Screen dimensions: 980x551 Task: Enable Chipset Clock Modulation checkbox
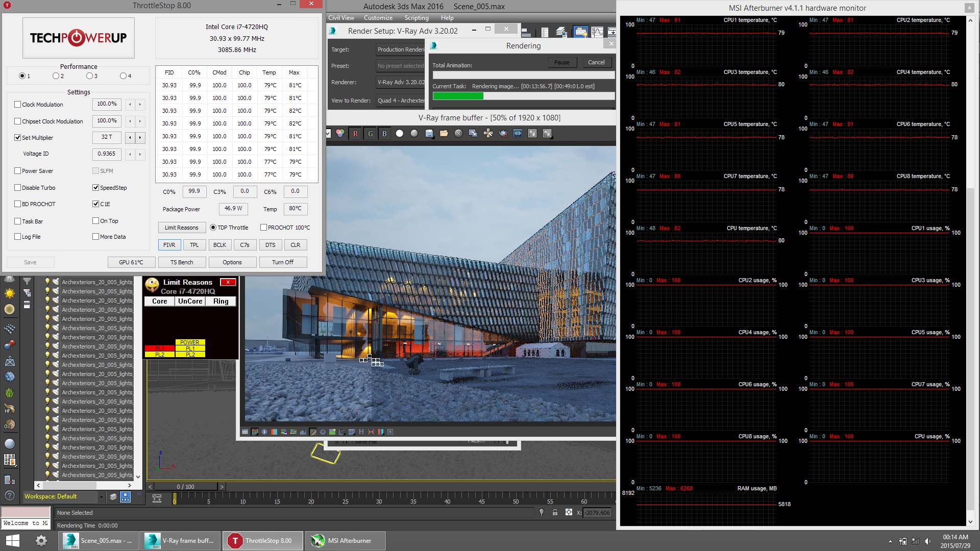(x=18, y=121)
